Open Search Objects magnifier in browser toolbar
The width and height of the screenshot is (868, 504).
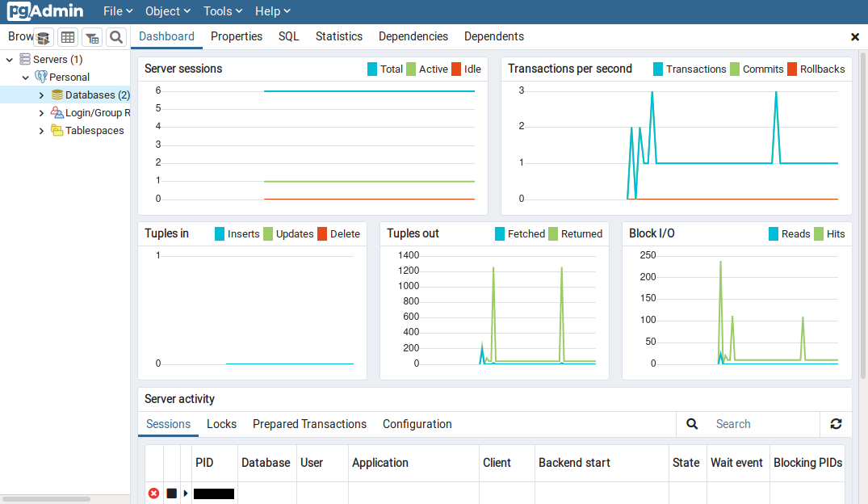click(116, 37)
